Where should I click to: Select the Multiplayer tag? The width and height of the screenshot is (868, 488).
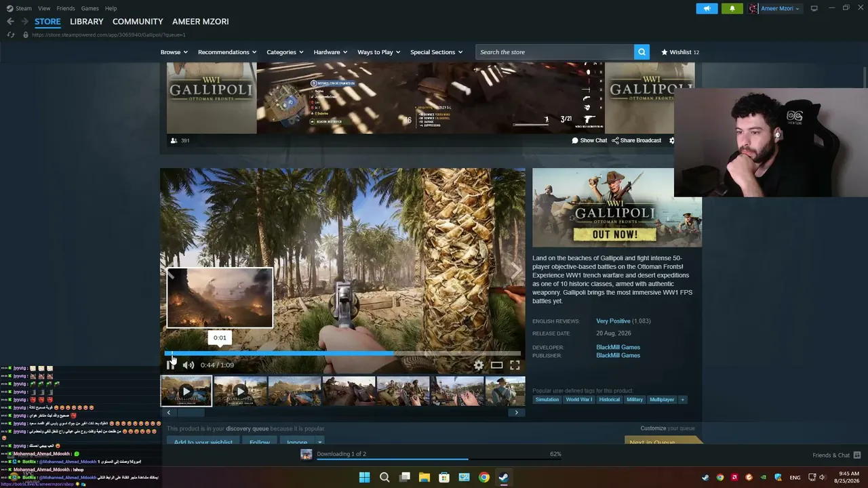point(662,399)
